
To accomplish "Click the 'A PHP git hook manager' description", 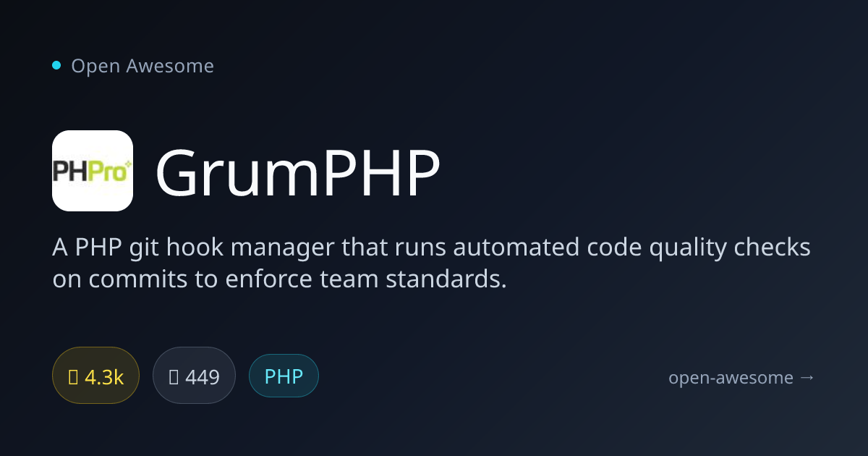I will 431,263.
